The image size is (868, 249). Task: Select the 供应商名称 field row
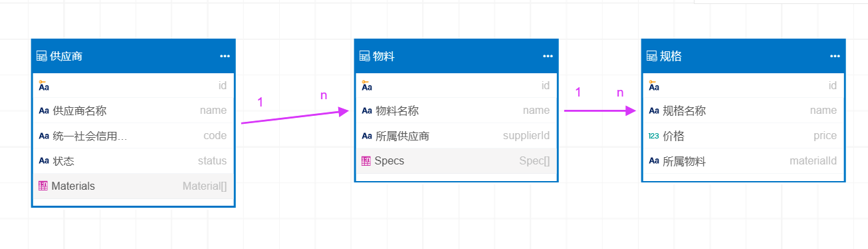coord(133,111)
